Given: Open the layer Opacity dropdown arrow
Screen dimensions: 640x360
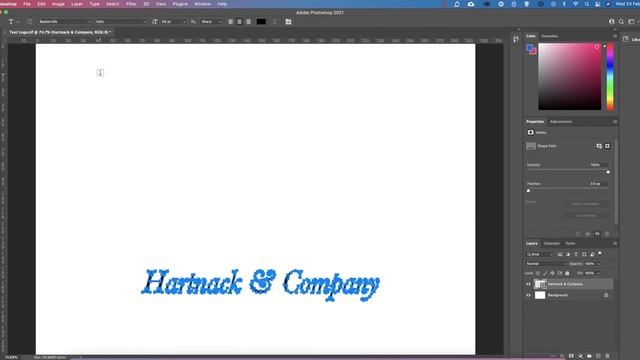Looking at the screenshot, I should [x=599, y=264].
